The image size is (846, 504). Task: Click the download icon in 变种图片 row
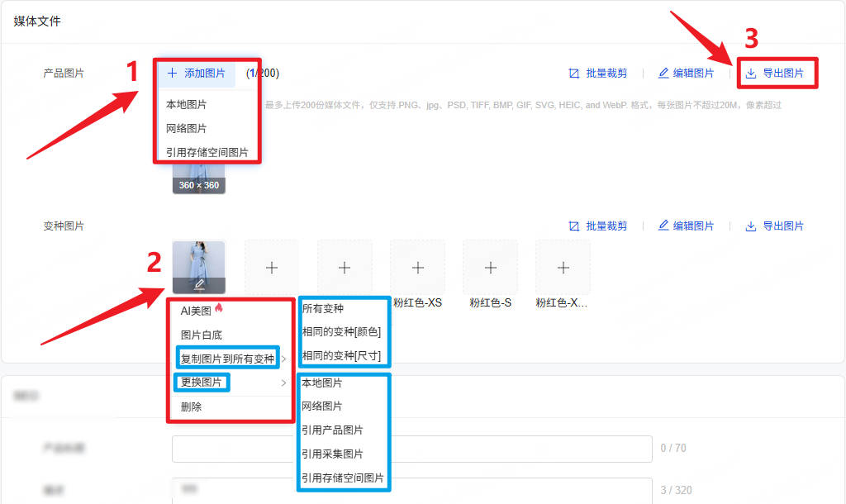750,226
